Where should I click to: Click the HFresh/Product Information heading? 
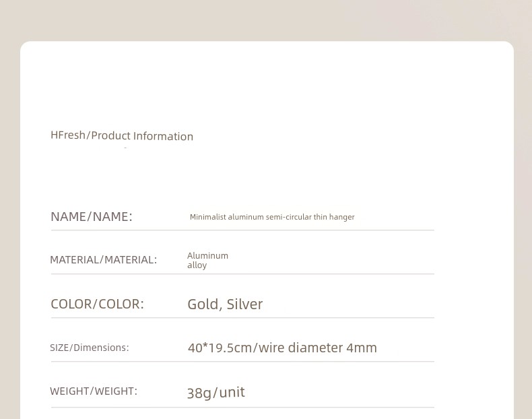[122, 135]
